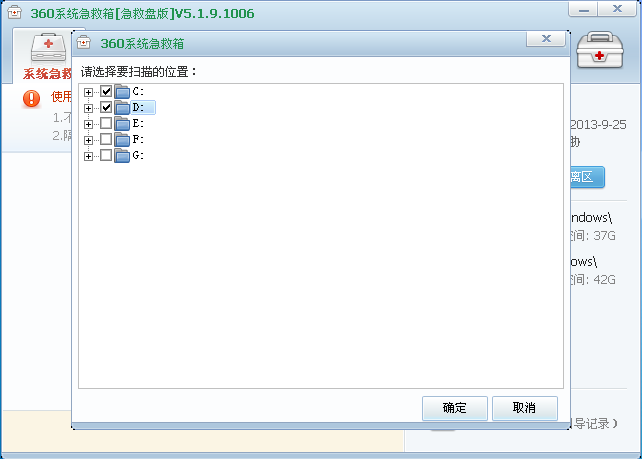Select the D: drive label in tree

139,108
